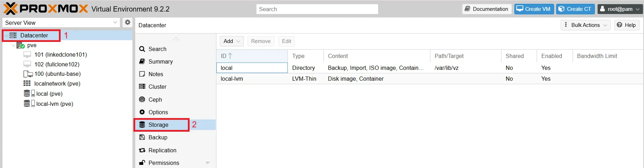Open the Add storage dropdown
Viewport: 644px width, 168px height.
click(232, 41)
